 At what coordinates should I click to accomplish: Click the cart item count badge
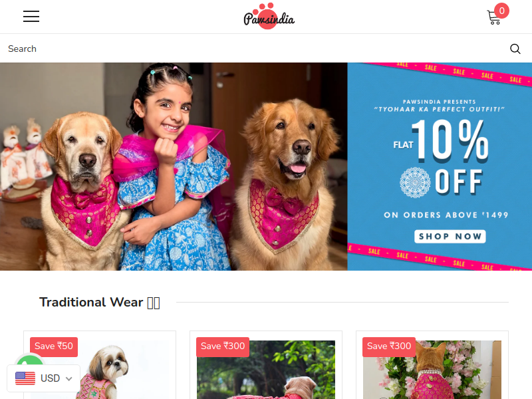(501, 11)
